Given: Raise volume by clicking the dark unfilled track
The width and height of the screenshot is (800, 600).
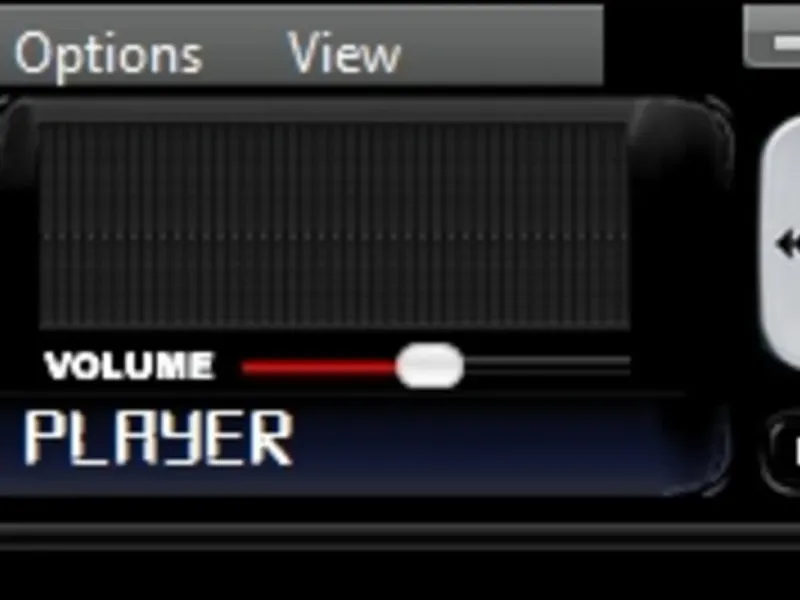Looking at the screenshot, I should [x=547, y=366].
